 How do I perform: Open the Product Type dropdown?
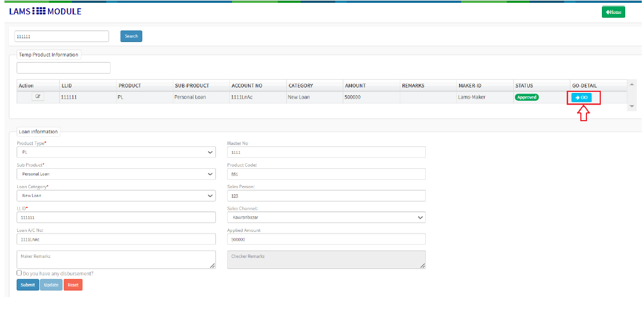click(x=116, y=152)
